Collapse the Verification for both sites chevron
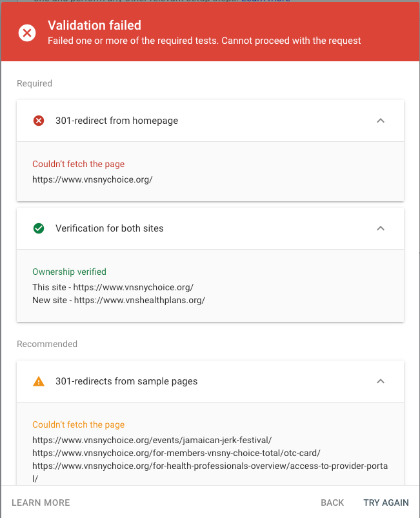Viewport: 420px width, 518px height. [x=381, y=228]
